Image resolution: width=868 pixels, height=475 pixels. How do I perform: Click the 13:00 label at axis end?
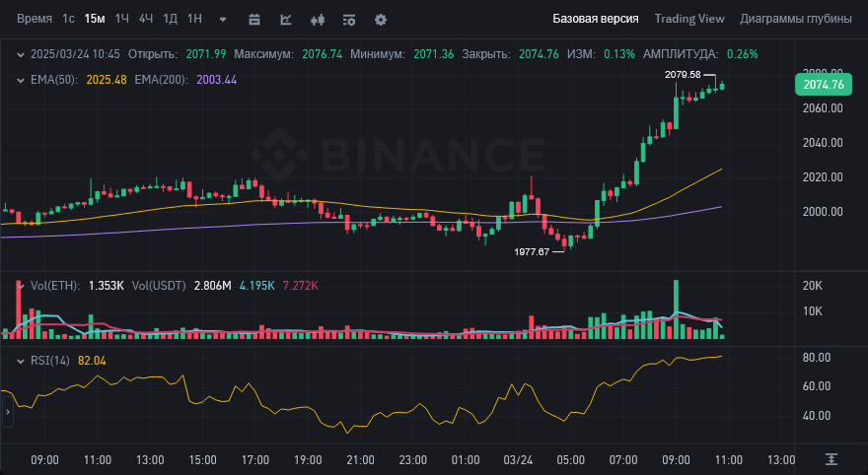(x=781, y=460)
